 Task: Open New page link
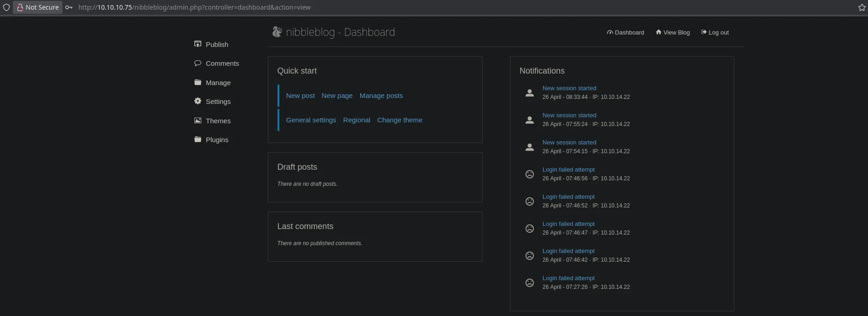click(x=337, y=96)
